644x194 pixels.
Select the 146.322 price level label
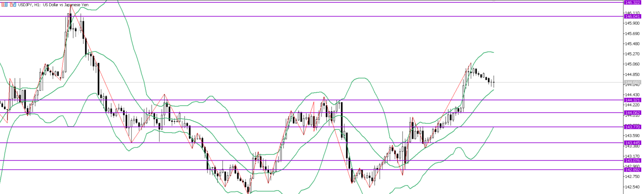(x=632, y=2)
